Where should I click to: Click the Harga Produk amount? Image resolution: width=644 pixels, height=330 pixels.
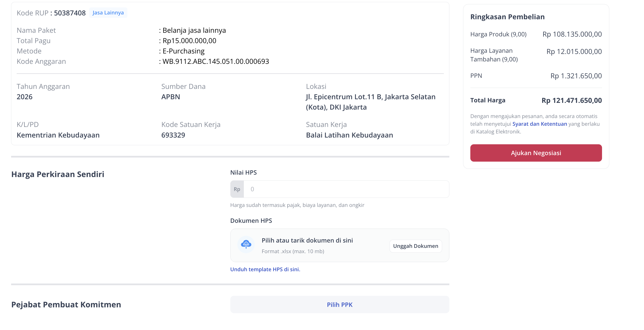572,34
